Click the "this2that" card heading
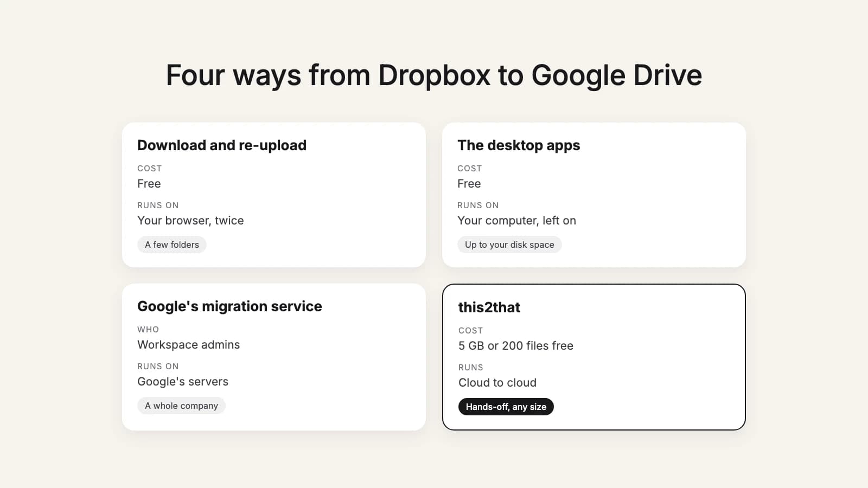The height and width of the screenshot is (488, 868). pos(489,307)
